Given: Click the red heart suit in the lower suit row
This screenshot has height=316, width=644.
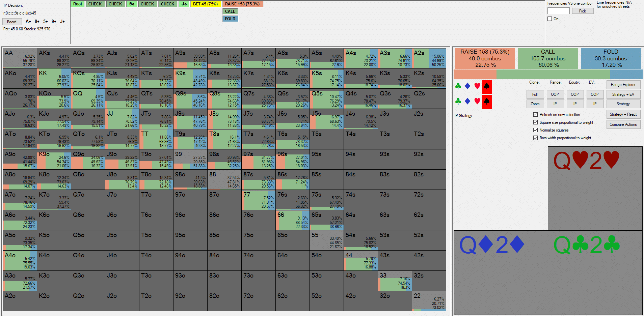Looking at the screenshot, I should coord(477,101).
